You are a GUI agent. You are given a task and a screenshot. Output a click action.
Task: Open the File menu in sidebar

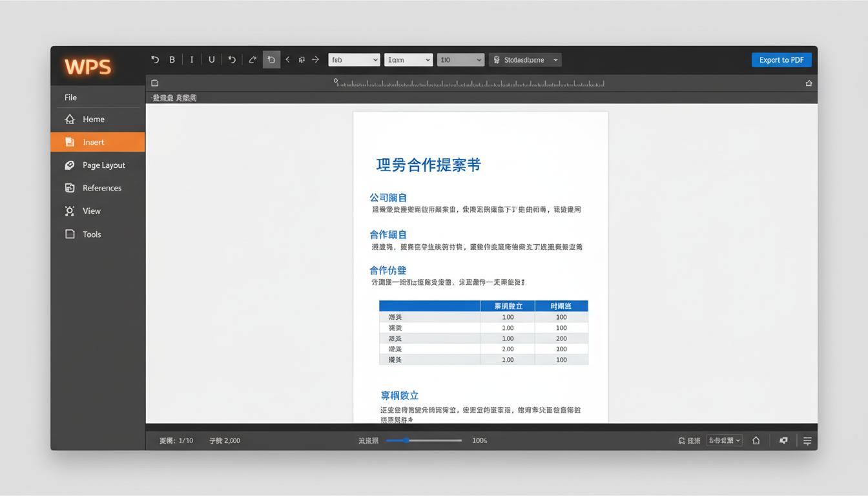70,98
